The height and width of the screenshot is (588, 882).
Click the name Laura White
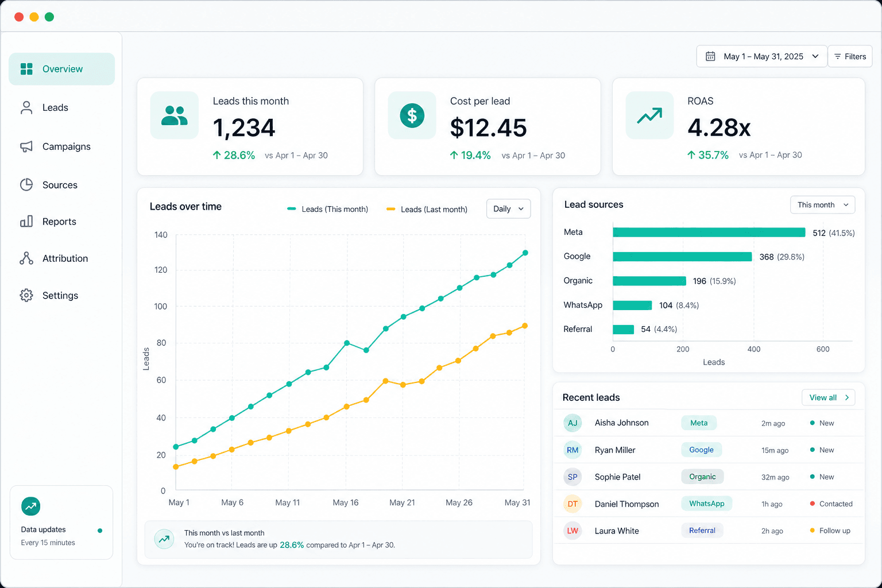point(617,531)
